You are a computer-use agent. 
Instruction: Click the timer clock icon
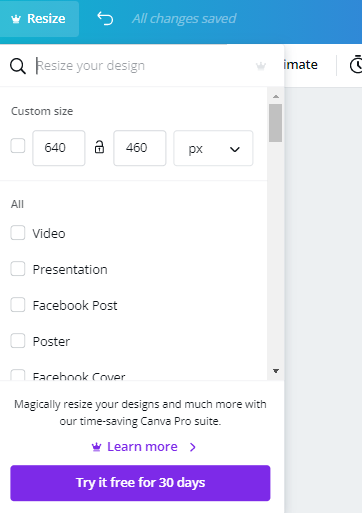pos(356,64)
